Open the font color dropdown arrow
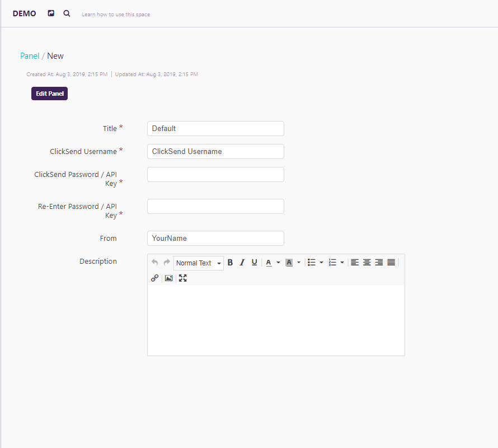 pyautogui.click(x=278, y=263)
